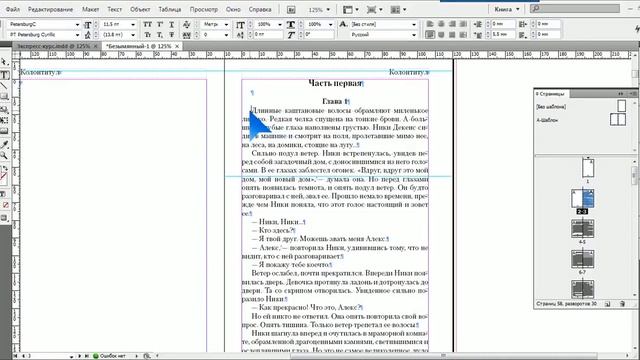Set paragraph alignment to left

pyautogui.click(x=430, y=24)
